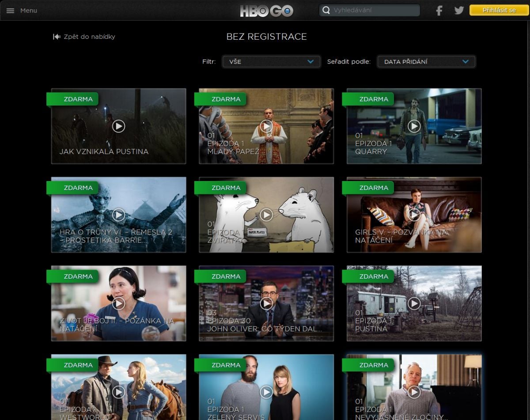
Task: Click the Život je boj II. title
Action: (117, 325)
